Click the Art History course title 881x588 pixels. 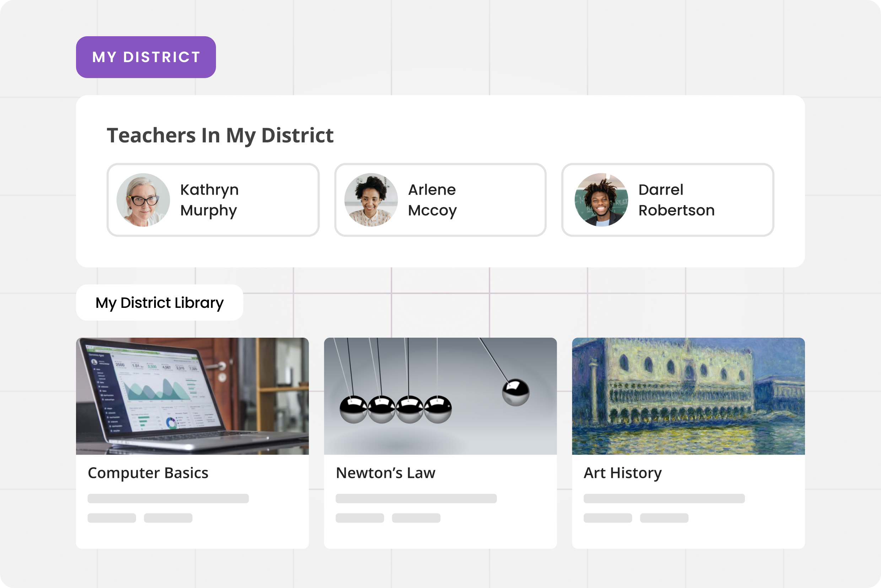click(622, 473)
